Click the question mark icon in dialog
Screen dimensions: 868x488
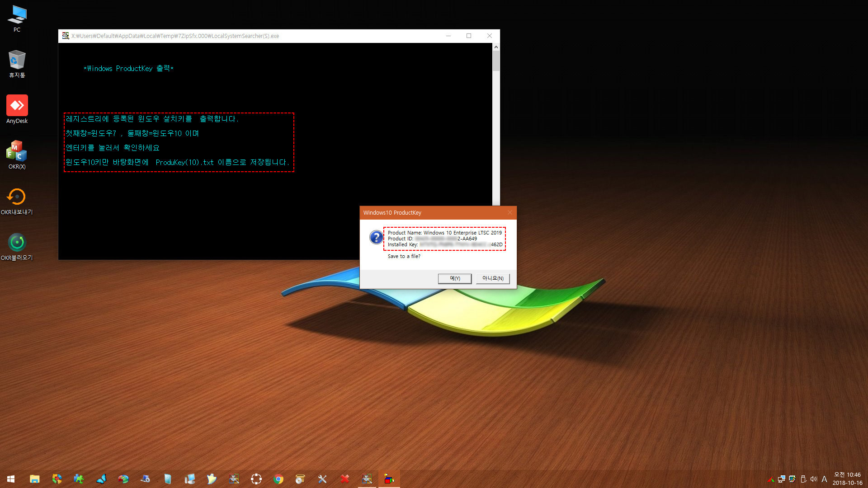376,237
